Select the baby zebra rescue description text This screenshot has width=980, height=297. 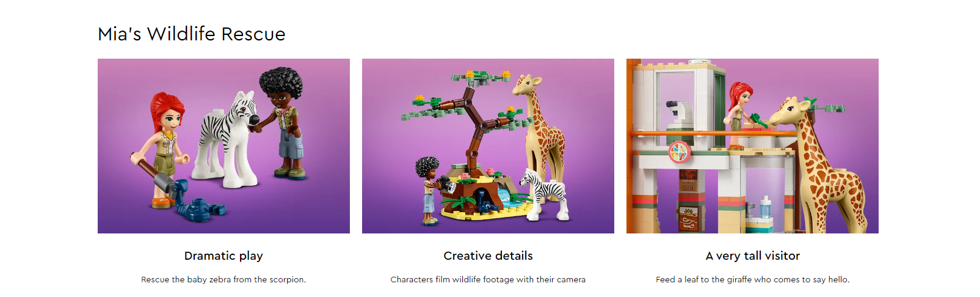tap(223, 279)
